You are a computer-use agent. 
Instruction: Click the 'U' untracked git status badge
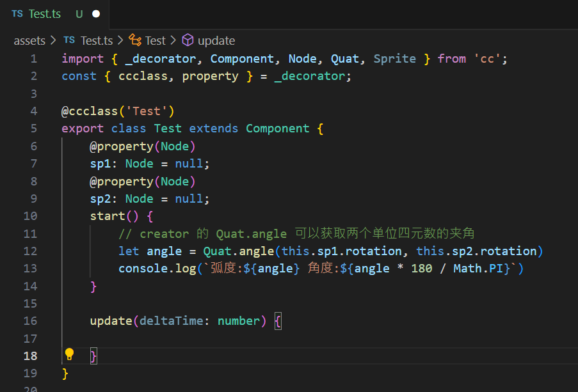point(79,14)
